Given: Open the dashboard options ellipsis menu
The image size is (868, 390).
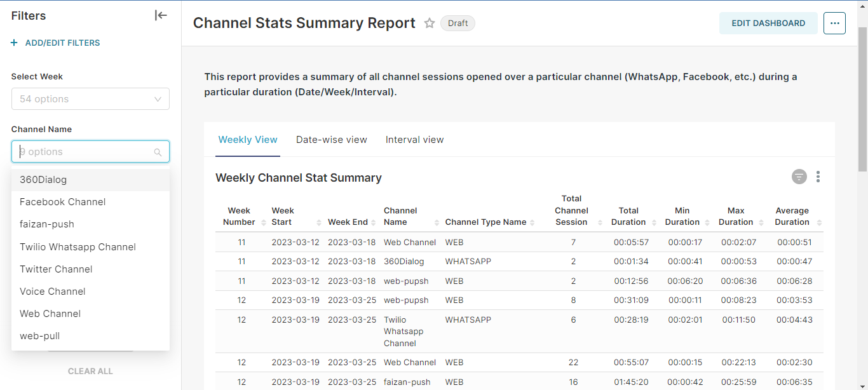Looking at the screenshot, I should [x=834, y=23].
